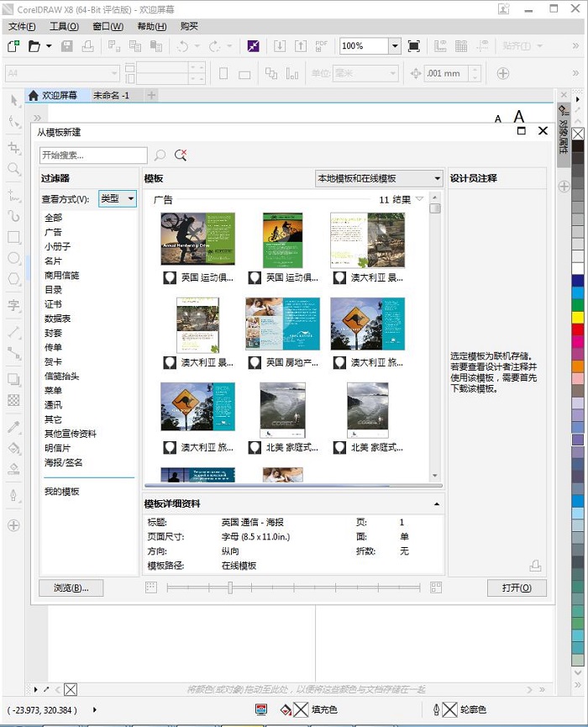Image resolution: width=588 pixels, height=727 pixels.
Task: Click the New document icon in the toolbar
Action: (13, 46)
